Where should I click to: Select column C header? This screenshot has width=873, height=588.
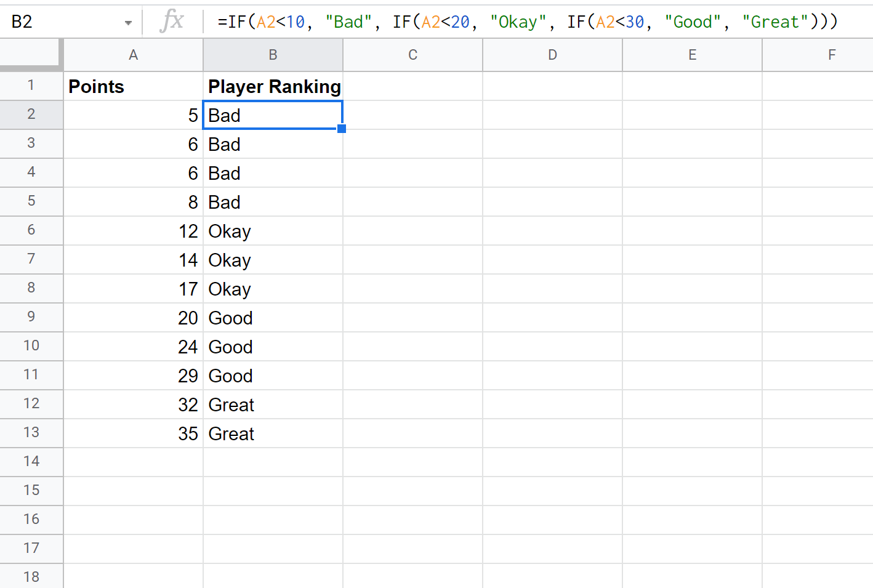coord(412,55)
